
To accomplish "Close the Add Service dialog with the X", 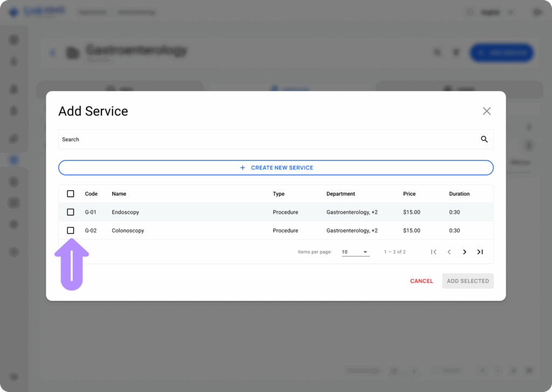I will click(486, 111).
